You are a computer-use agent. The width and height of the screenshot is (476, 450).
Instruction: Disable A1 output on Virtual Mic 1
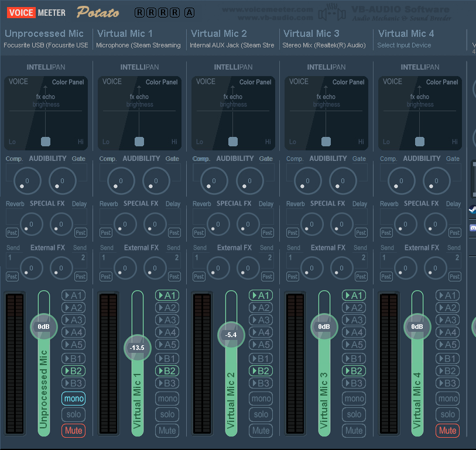pyautogui.click(x=167, y=296)
